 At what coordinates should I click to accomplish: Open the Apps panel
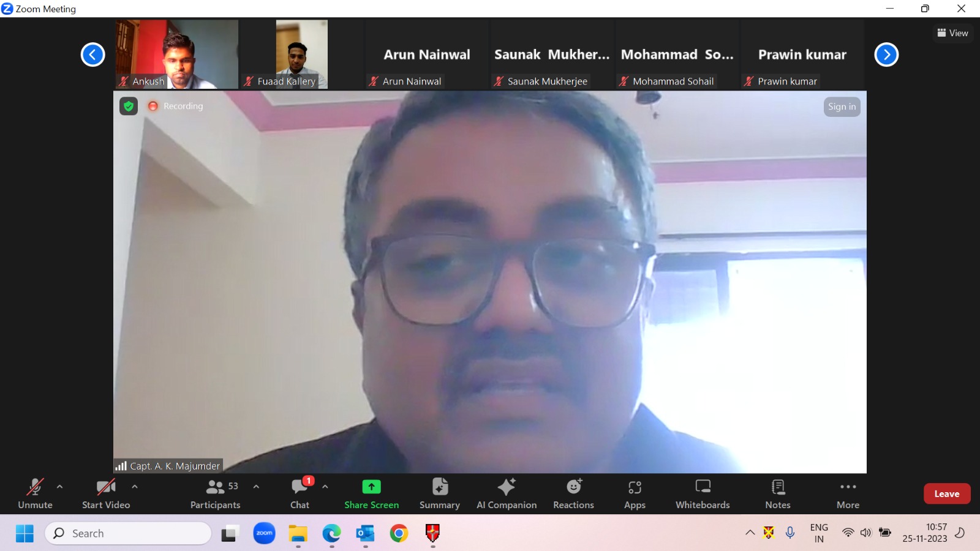pos(635,493)
